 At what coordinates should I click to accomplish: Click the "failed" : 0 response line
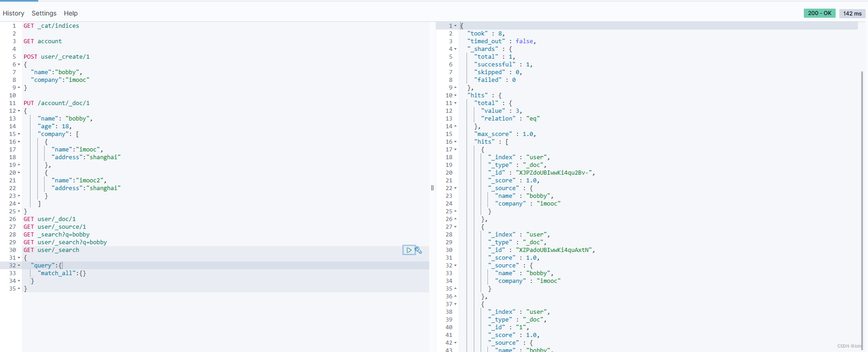coord(495,80)
